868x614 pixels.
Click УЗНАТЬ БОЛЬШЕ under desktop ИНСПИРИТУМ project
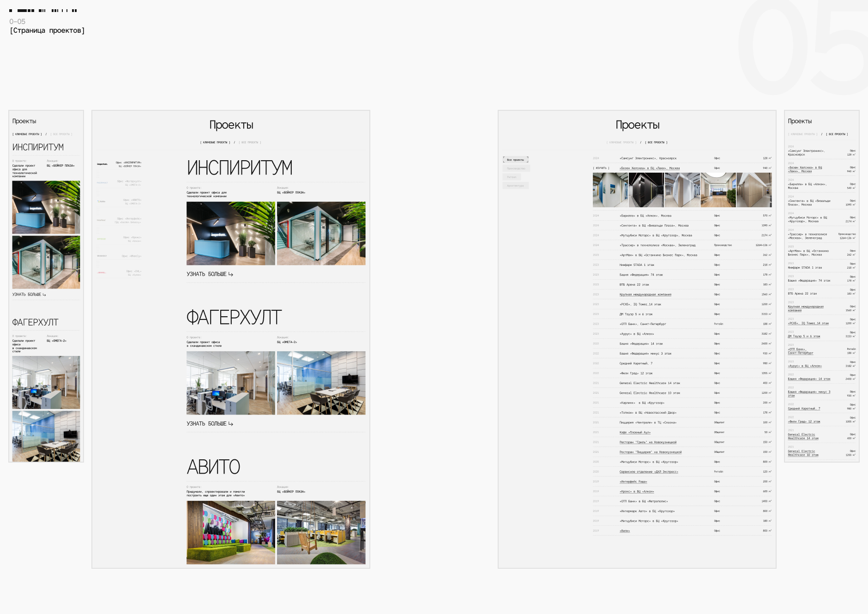[210, 274]
